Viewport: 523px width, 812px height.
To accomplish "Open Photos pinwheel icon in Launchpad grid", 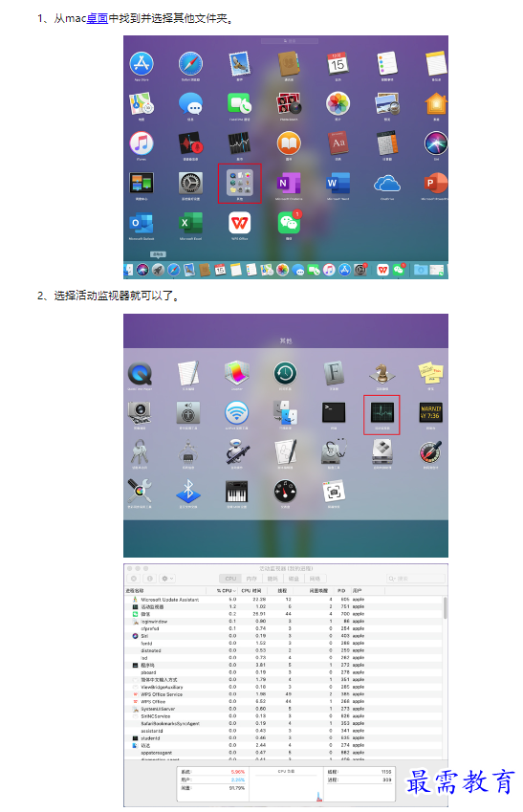I will tap(338, 103).
